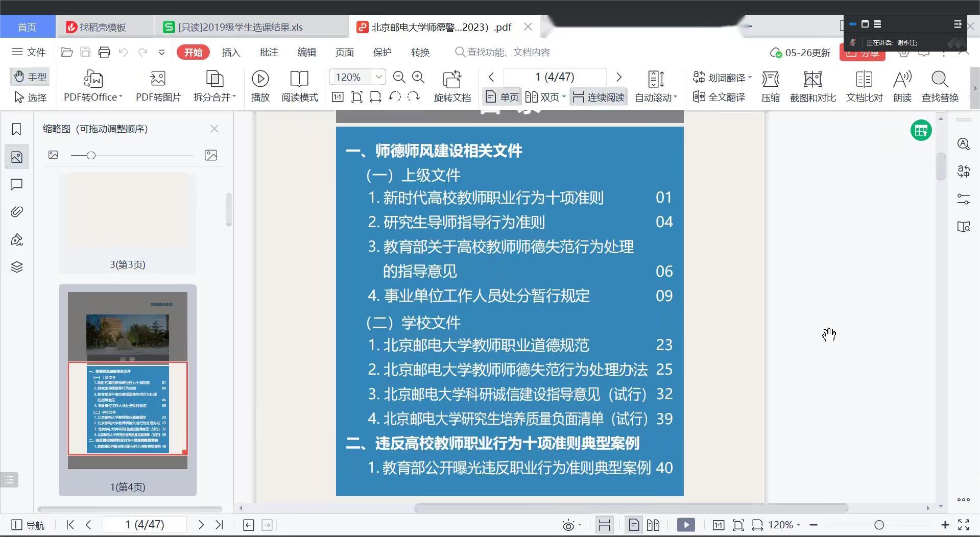Switch to 单页 single page view
The image size is (980, 537).
502,97
